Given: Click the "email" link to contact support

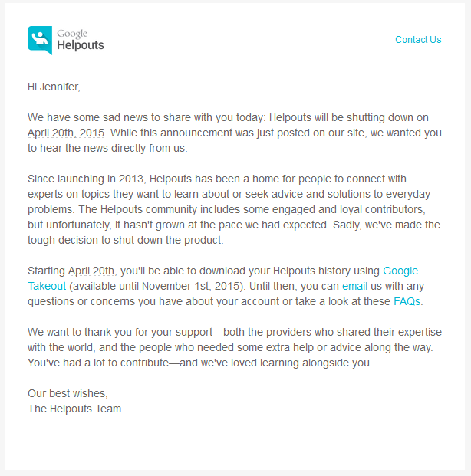Looking at the screenshot, I should (354, 286).
